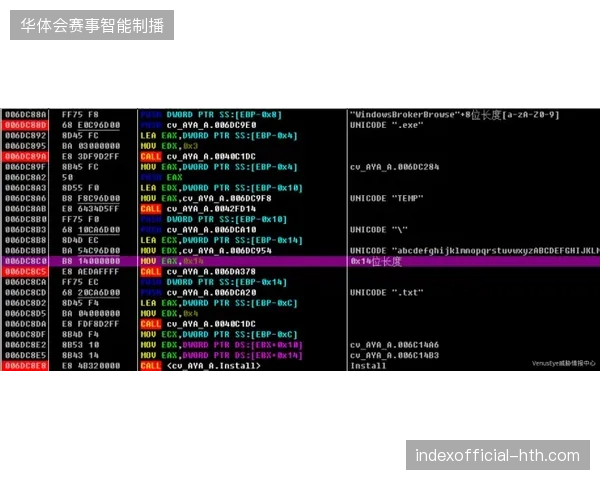This screenshot has width=600, height=480.
Task: Select comment cv_AYA_A.006DC284
Action: point(395,167)
